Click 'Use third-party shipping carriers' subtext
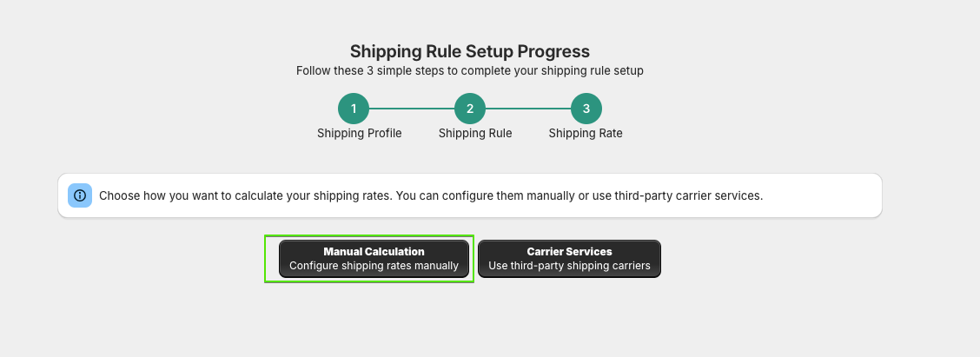This screenshot has width=980, height=357. point(569,266)
